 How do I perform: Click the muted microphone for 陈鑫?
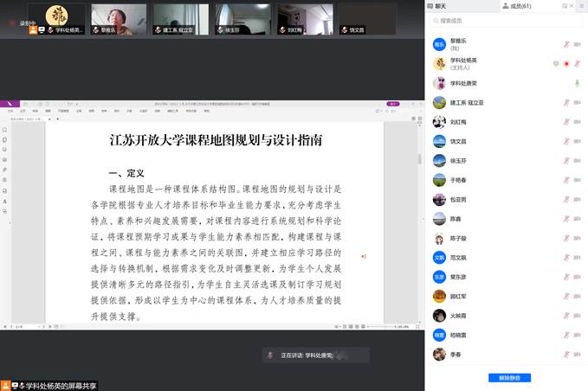(566, 219)
